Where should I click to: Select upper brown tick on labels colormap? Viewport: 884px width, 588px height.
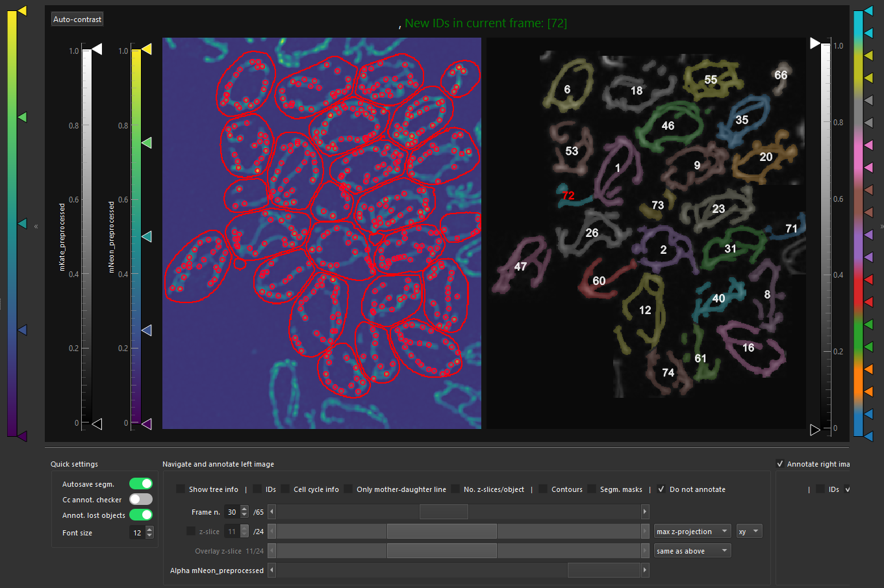[x=868, y=190]
